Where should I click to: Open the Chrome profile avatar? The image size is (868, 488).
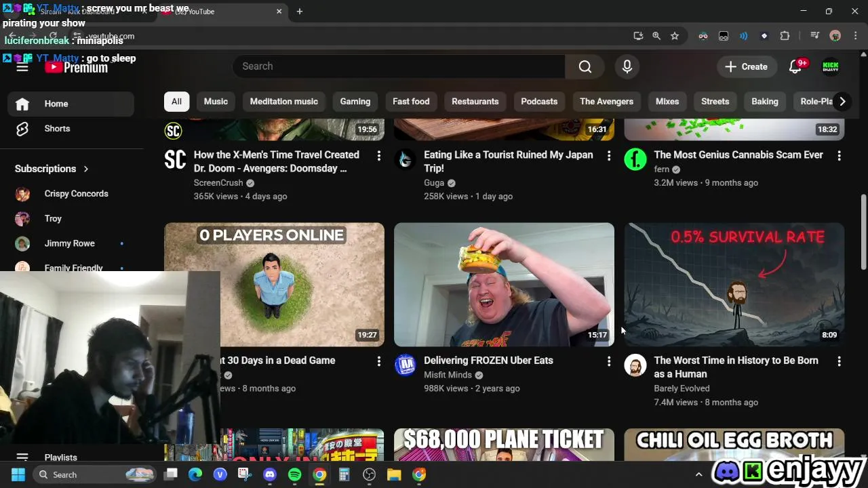click(x=835, y=36)
